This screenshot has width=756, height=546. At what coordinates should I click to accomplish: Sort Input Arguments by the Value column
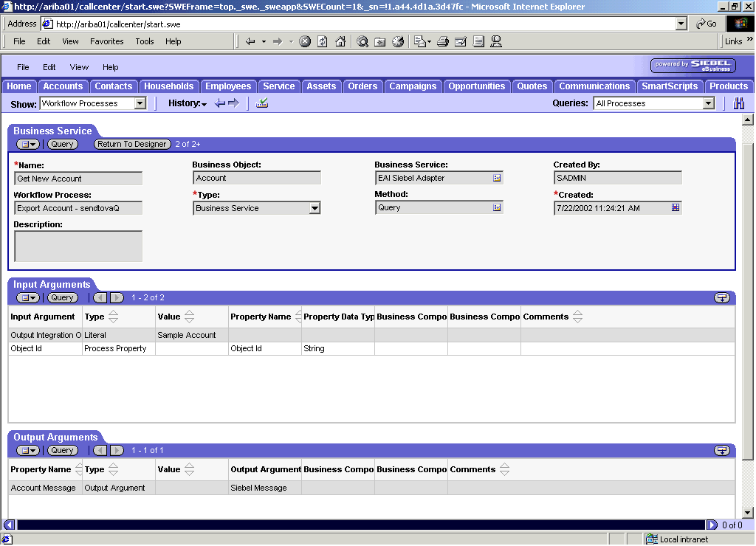(190, 317)
